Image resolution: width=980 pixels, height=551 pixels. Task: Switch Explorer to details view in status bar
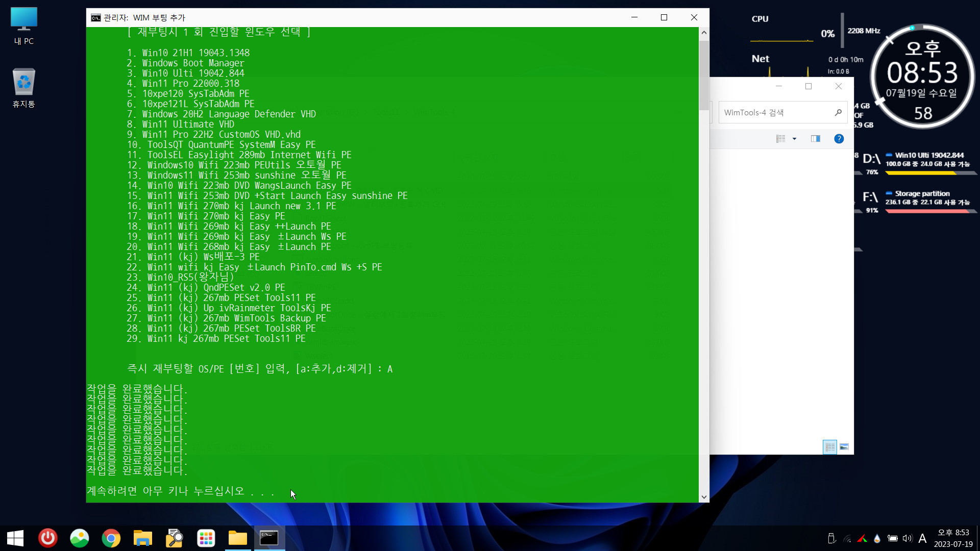click(830, 447)
